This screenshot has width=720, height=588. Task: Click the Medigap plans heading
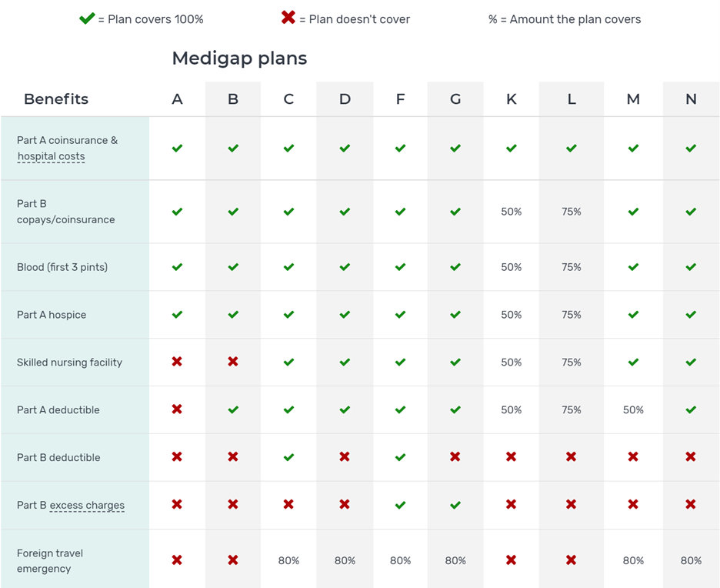click(239, 58)
